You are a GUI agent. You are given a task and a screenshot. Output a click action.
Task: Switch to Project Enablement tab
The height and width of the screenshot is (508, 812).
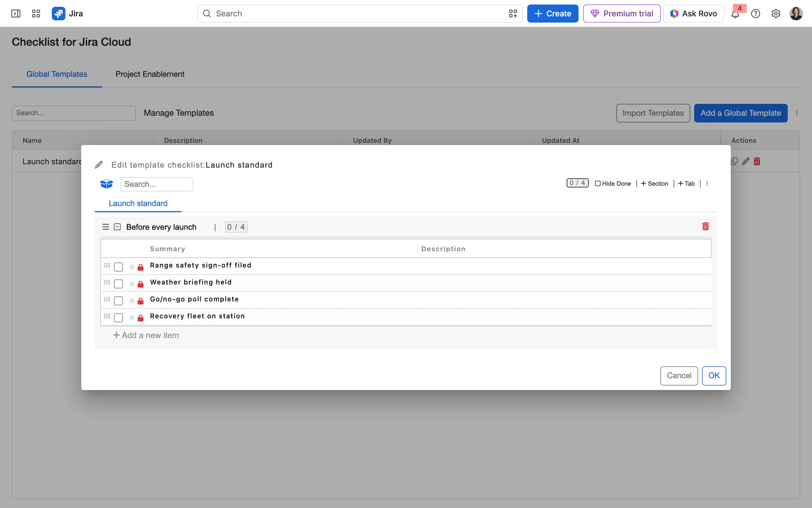150,74
